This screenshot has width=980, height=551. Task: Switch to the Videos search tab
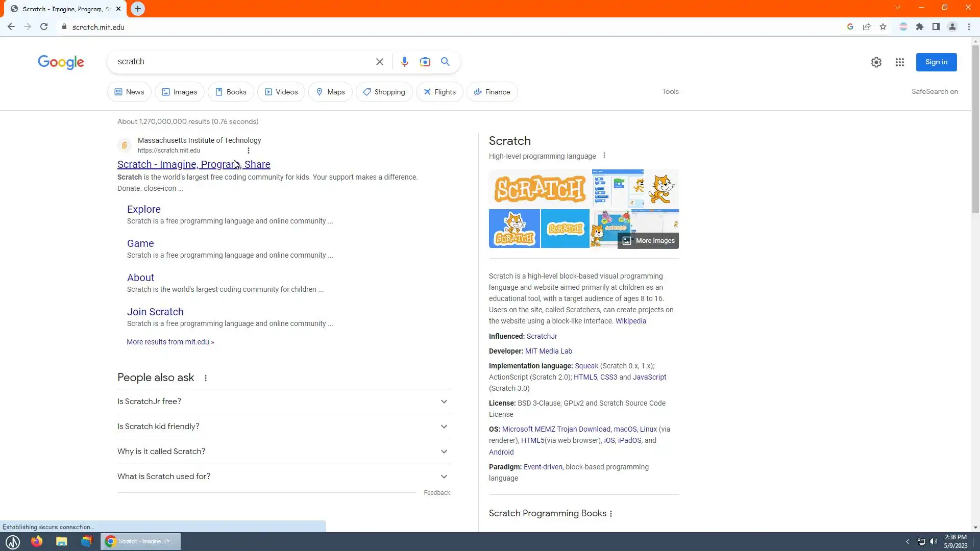pyautogui.click(x=281, y=92)
